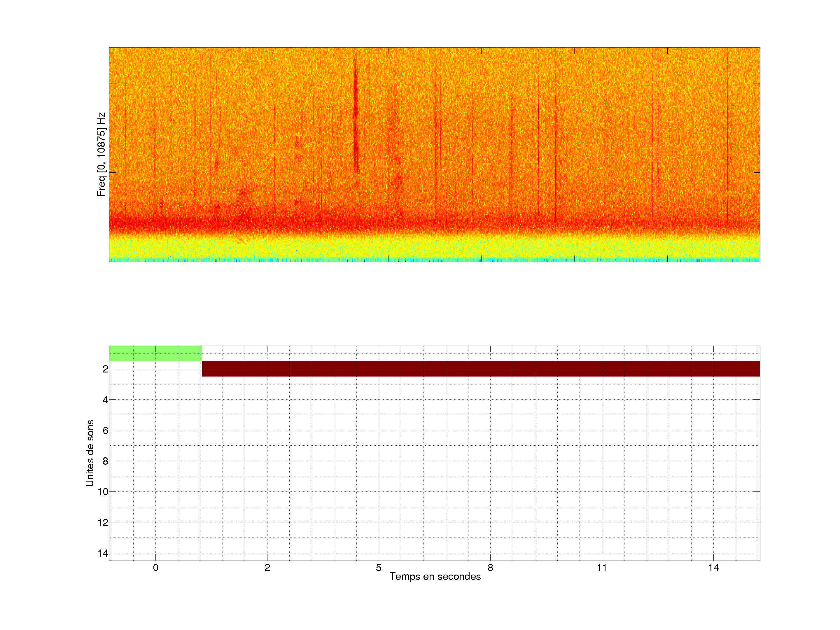Viewport: 840px width, 630px height.
Task: Click the dark red bar in row 2
Action: coord(481,369)
